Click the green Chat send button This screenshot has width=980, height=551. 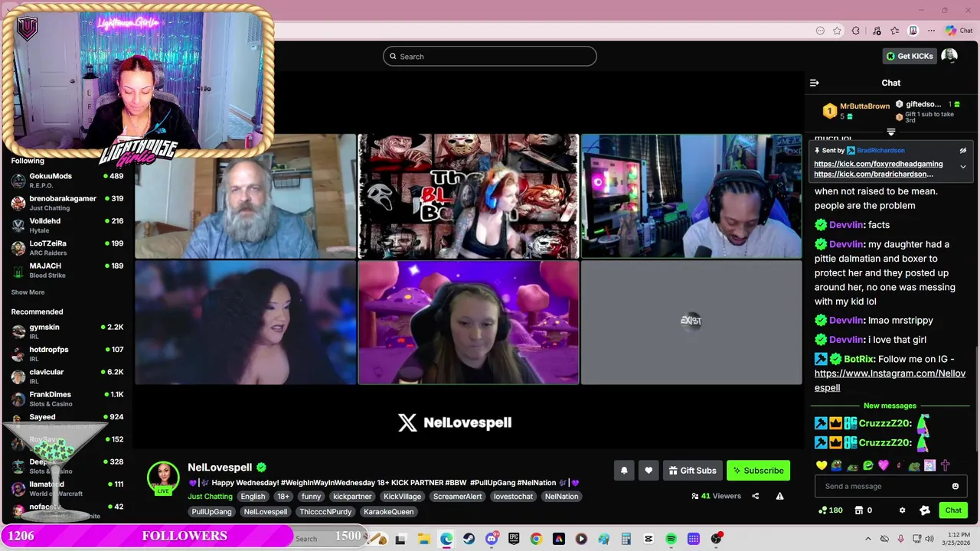pyautogui.click(x=953, y=510)
